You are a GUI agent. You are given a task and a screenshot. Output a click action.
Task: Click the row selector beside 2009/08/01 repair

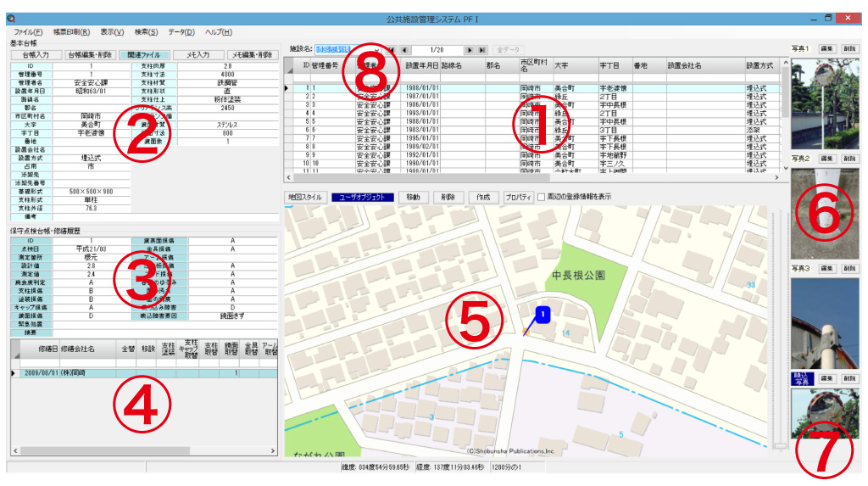pos(14,372)
